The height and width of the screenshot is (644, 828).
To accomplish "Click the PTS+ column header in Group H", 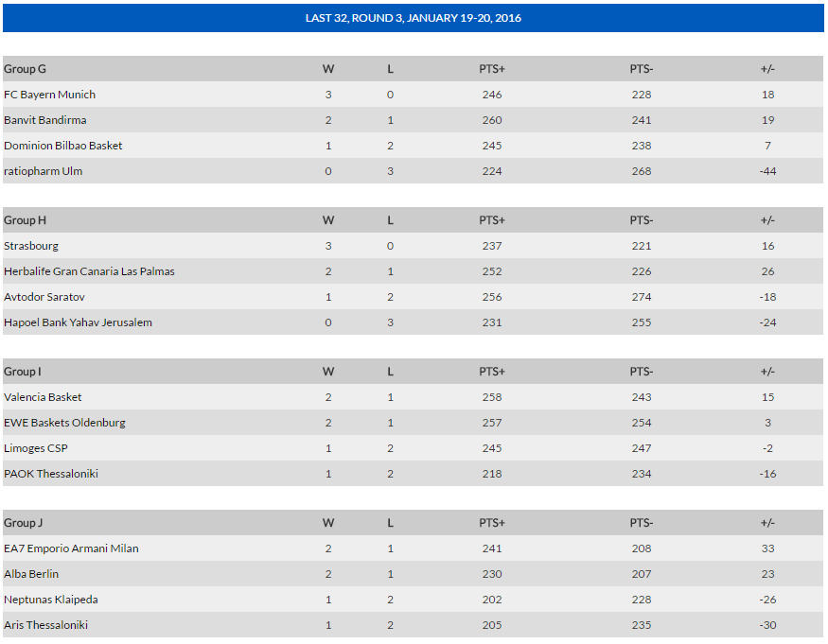I will pyautogui.click(x=492, y=220).
